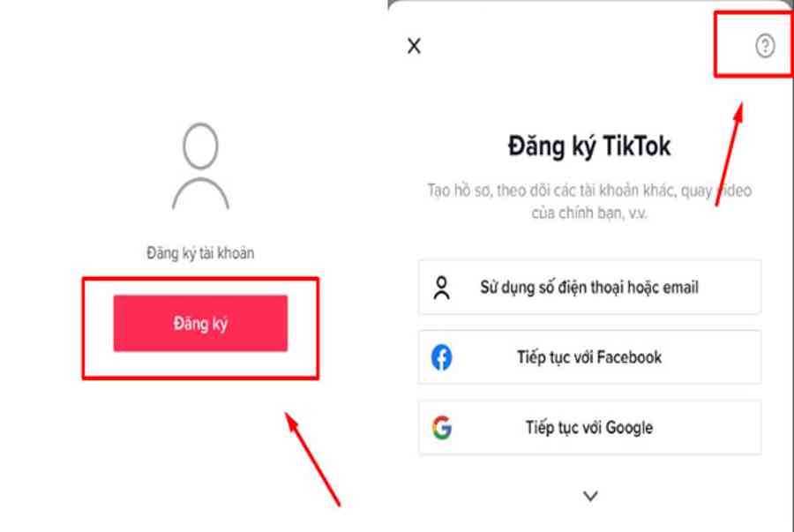
Task: Close the TikTok sign-up sheet with X
Action: 415,46
